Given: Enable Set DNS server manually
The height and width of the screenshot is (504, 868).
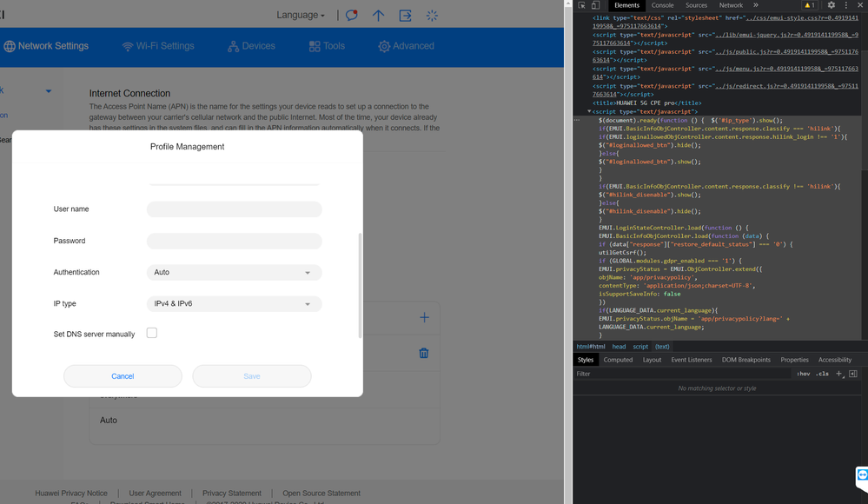Looking at the screenshot, I should [x=152, y=334].
